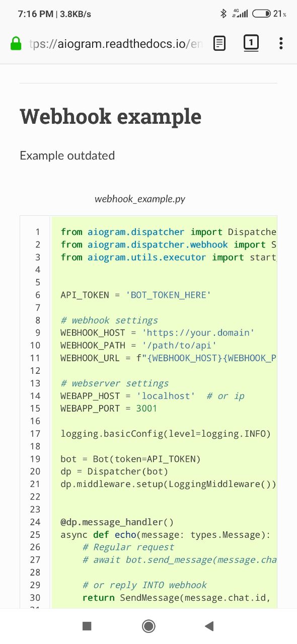Open the tab switcher showing 1 tab
Screen dimensions: 297x644
pos(251,43)
